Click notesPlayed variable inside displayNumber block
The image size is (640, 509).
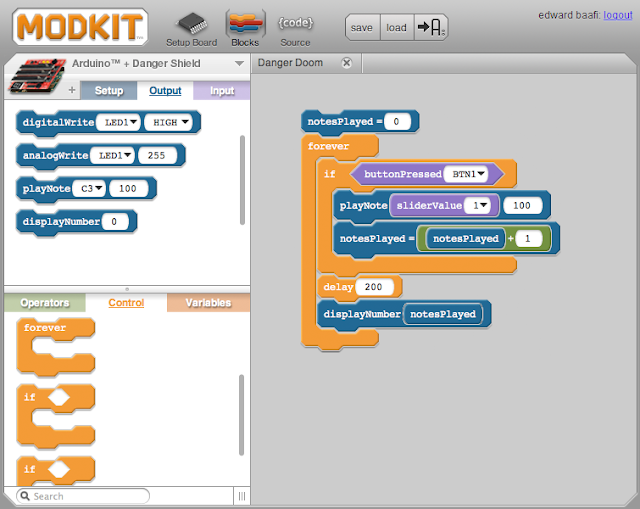point(443,314)
